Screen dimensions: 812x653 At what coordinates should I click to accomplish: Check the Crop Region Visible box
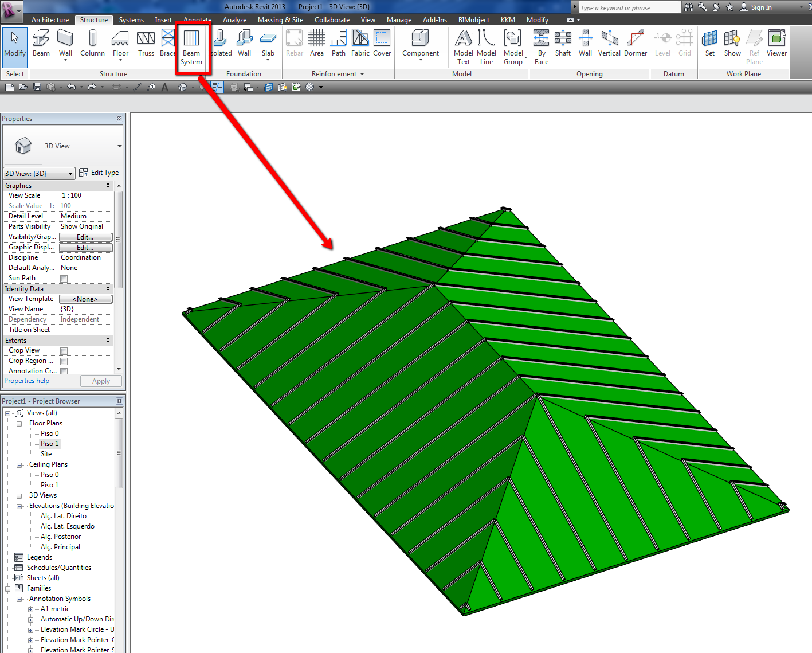64,361
